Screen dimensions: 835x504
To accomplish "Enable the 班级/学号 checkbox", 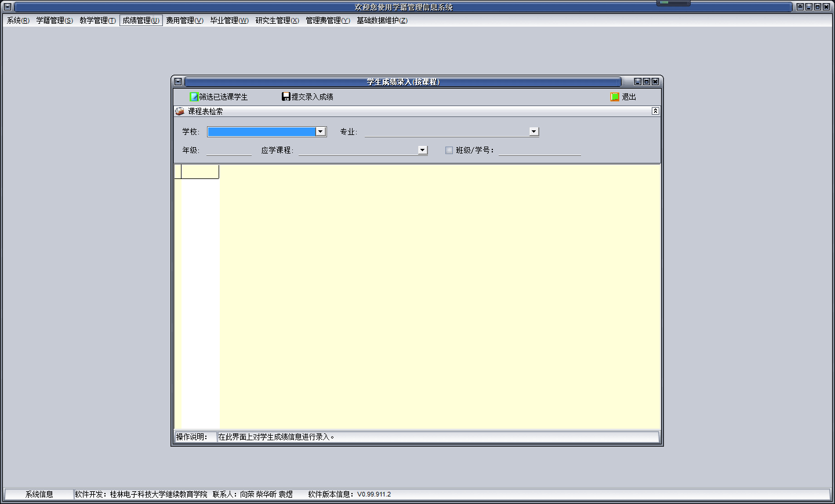I will point(449,150).
